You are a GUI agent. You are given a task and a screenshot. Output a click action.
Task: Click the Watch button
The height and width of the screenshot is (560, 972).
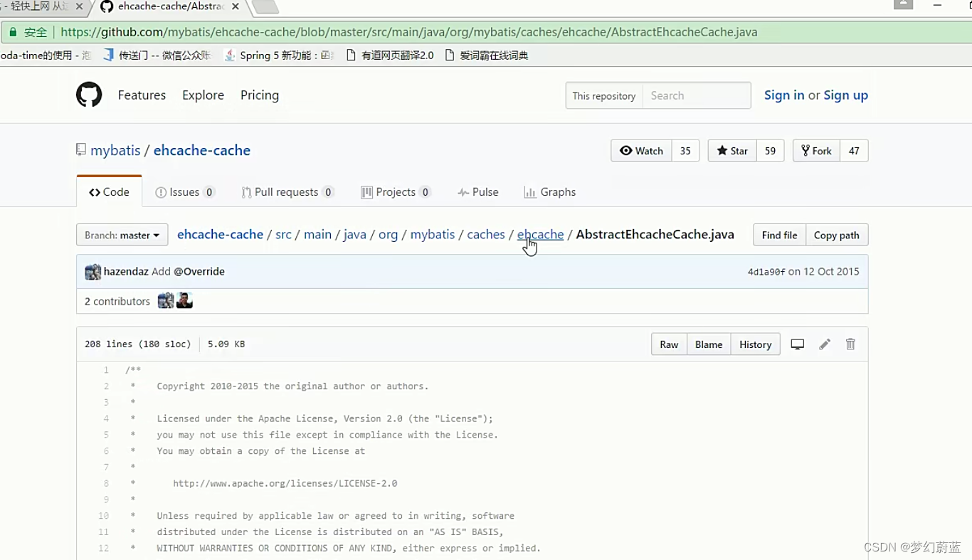tap(641, 151)
